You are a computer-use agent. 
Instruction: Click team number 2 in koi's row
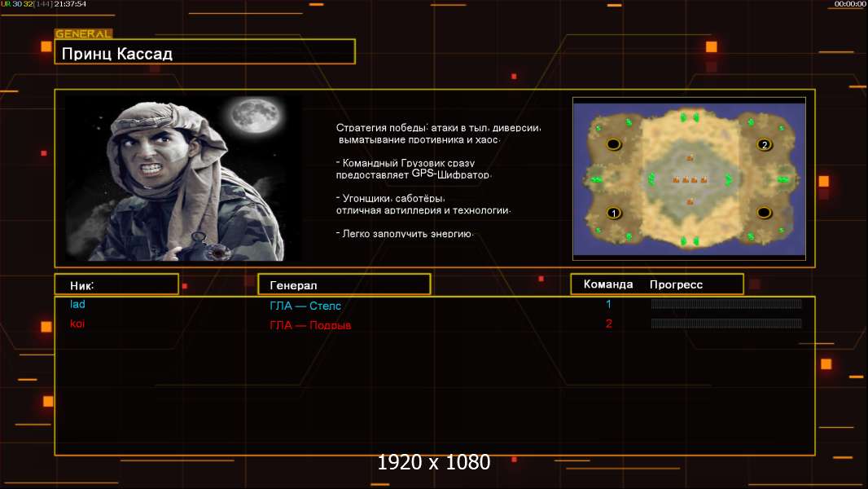[609, 324]
